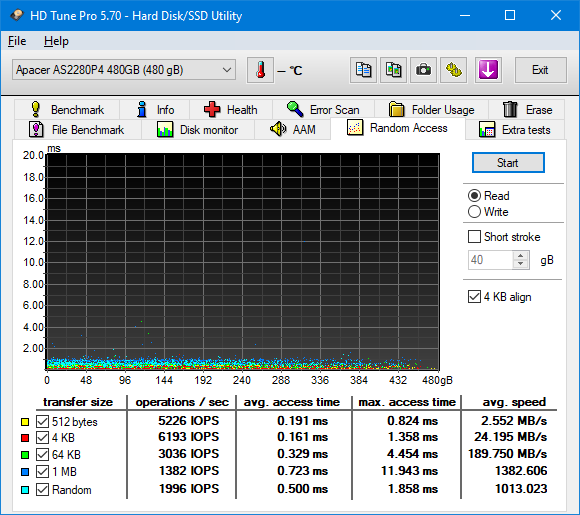Click the Start button
This screenshot has width=580, height=515.
pos(508,163)
